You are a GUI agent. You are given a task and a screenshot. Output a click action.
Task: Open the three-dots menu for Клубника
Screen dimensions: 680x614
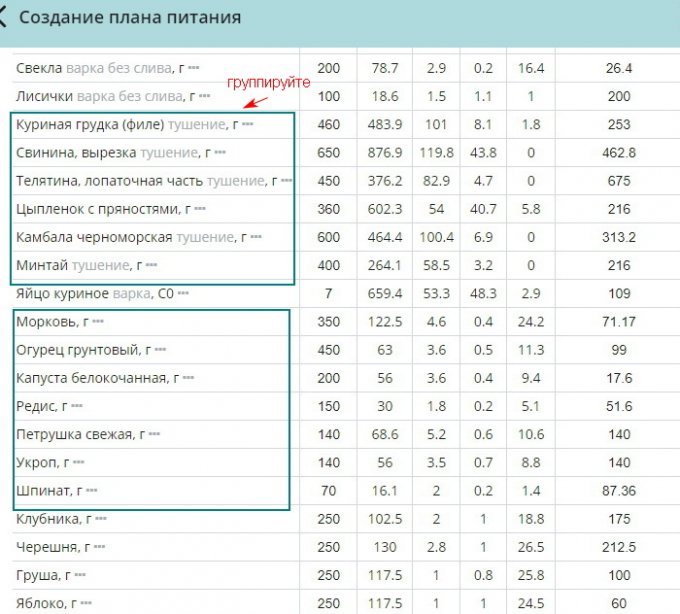tap(101, 520)
